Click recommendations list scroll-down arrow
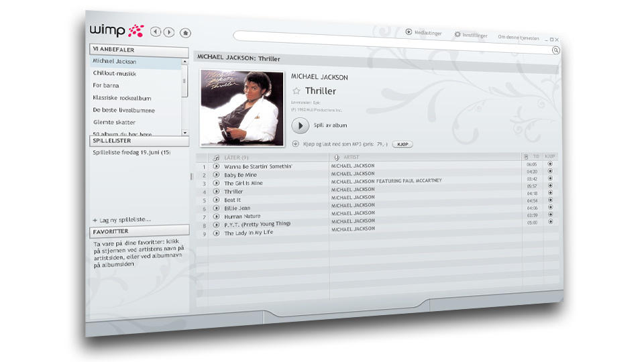This screenshot has height=362, width=644. (185, 133)
